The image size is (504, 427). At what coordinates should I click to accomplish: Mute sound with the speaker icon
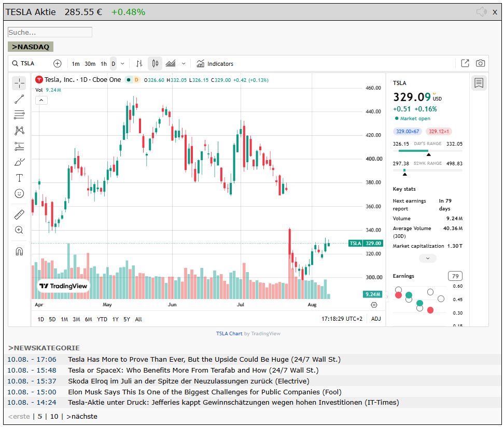482,12
